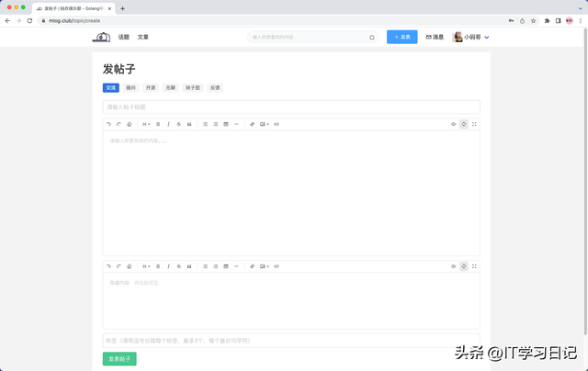The image size is (588, 371).
Task: Toggle italic in hidden content editor
Action: 168,266
